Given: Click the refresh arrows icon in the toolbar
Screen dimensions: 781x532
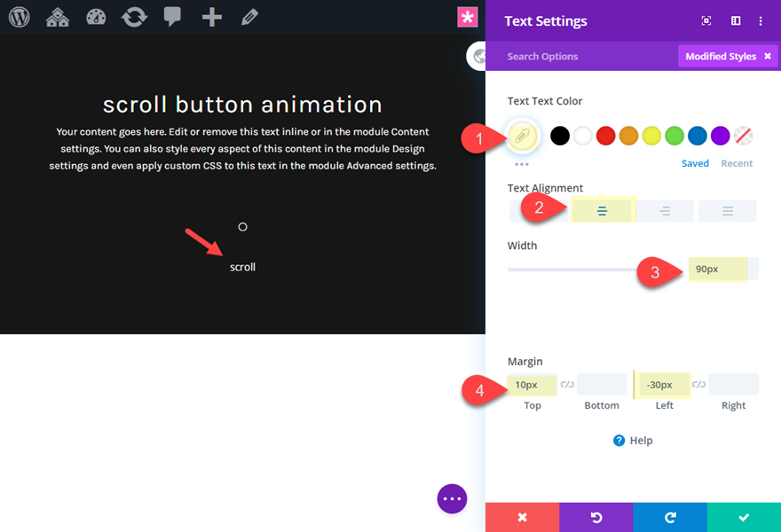Looking at the screenshot, I should (133, 16).
